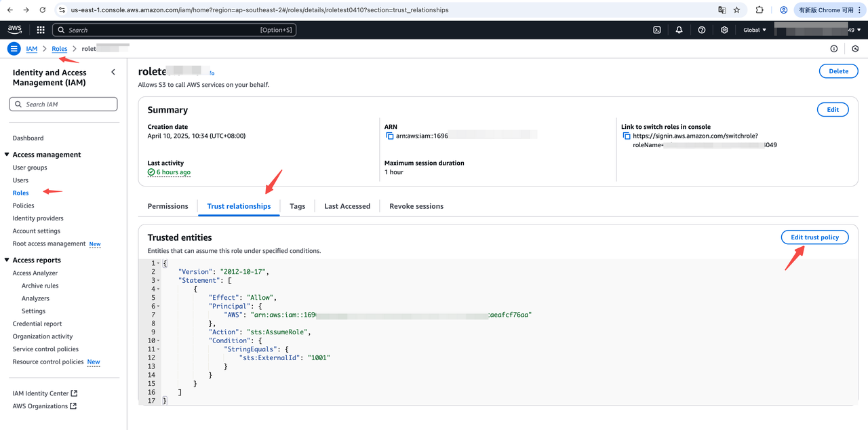The height and width of the screenshot is (430, 868).
Task: Open console settings gear icon
Action: [x=724, y=30]
